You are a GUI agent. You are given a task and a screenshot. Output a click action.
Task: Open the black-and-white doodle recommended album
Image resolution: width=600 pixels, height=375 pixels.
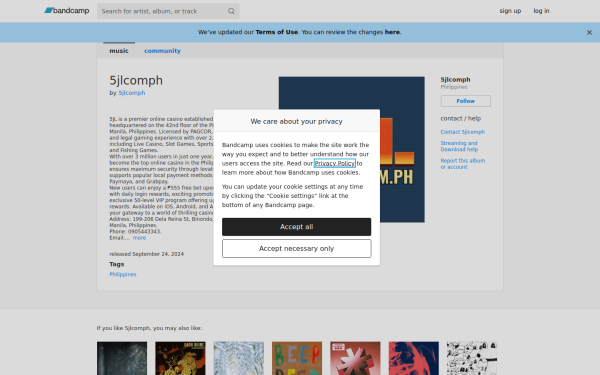472,358
